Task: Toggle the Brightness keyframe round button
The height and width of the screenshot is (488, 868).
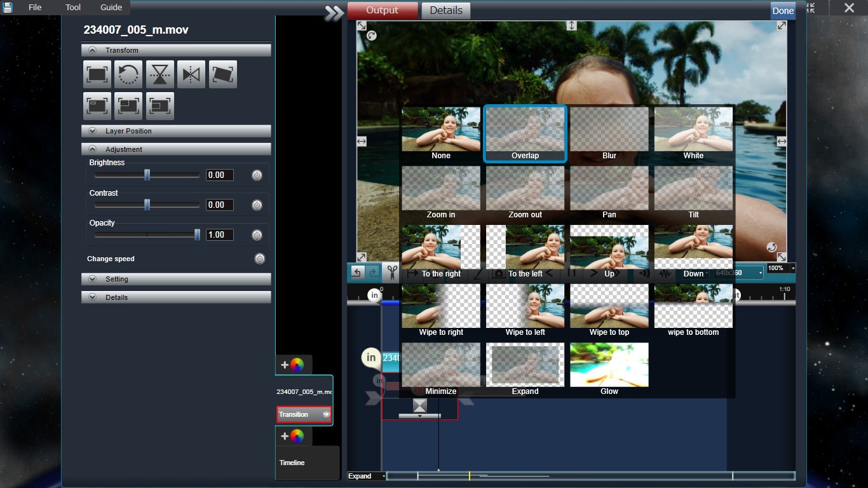Action: [257, 175]
